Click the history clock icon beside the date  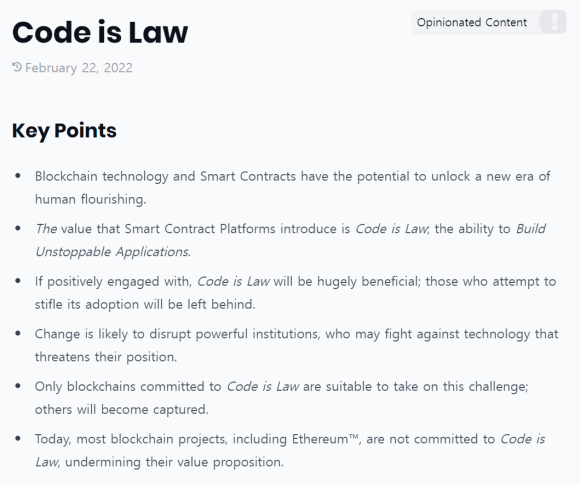point(17,67)
